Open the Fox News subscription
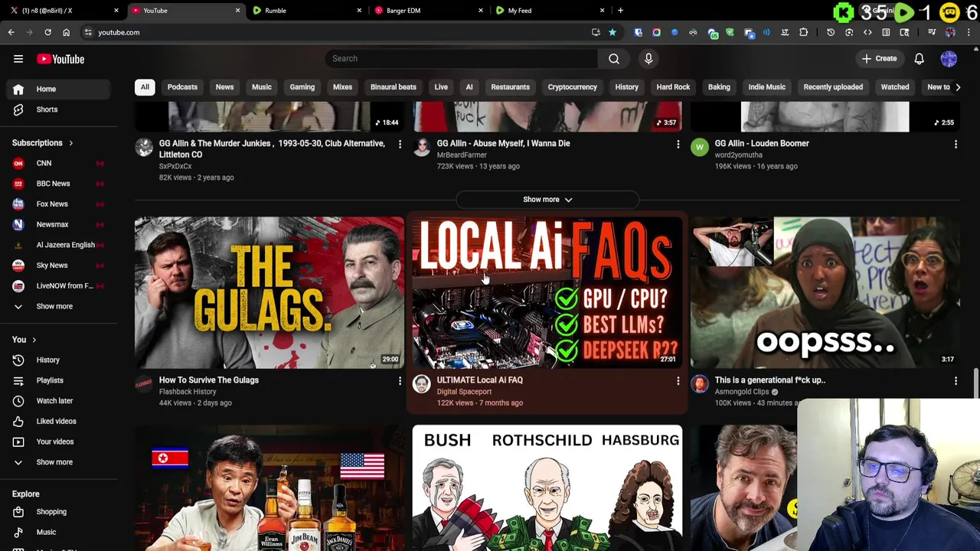 (x=58, y=204)
